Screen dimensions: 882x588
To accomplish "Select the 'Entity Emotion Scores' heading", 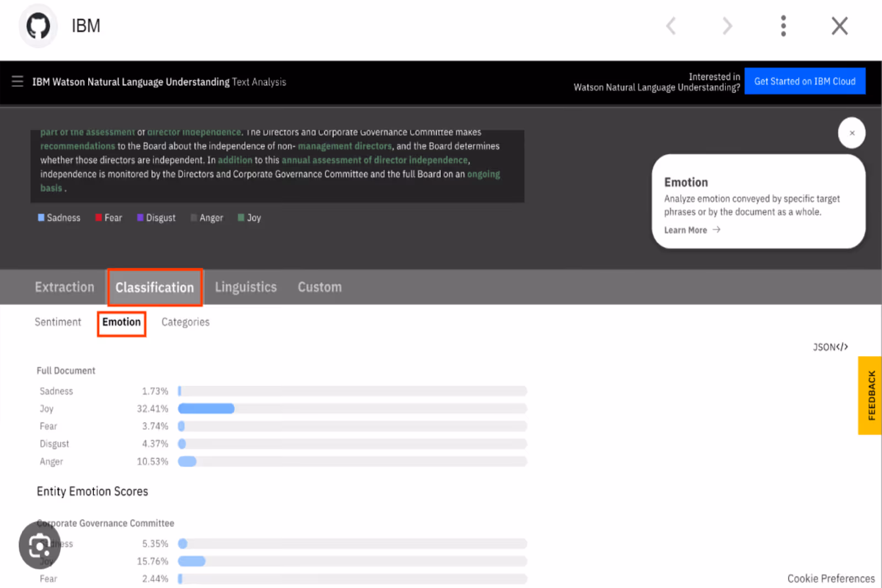I will coord(92,492).
